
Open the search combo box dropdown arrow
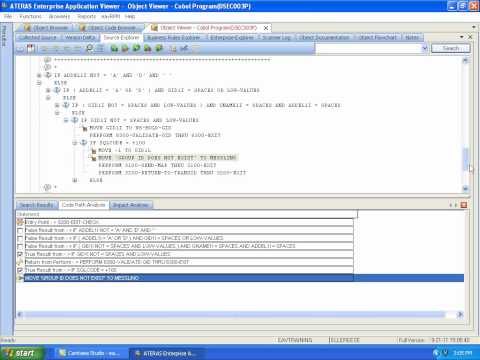[425, 48]
